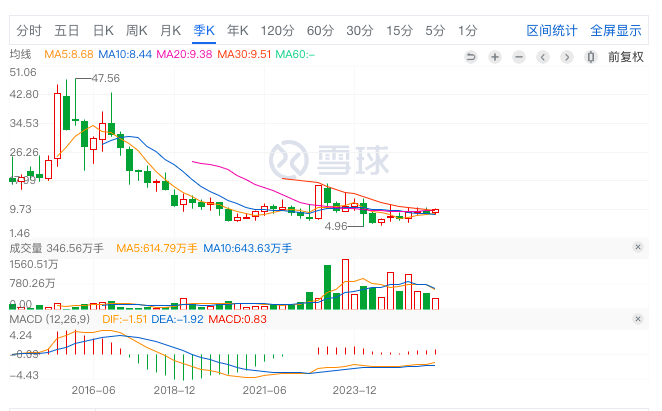Toggle candlestick style icon
Screen dimensions: 662x411
click(x=591, y=57)
